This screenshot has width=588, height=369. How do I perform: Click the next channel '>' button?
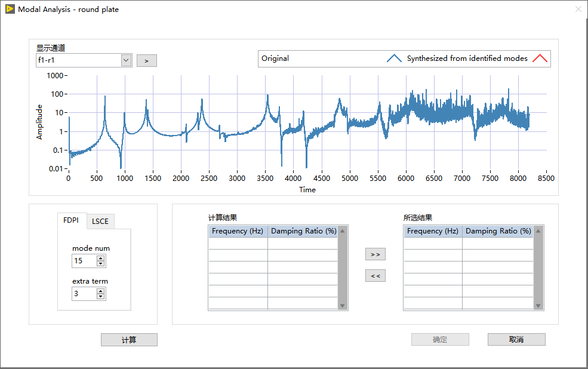tap(147, 61)
